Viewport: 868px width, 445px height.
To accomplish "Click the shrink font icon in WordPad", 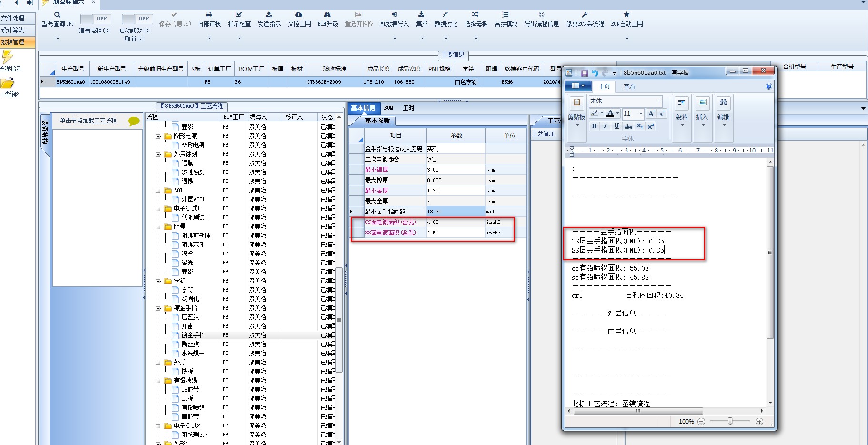I will click(662, 113).
